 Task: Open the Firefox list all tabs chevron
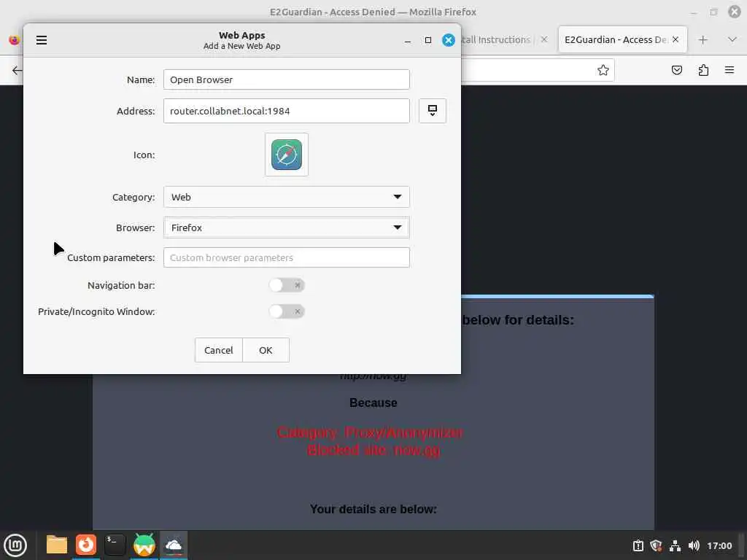(x=732, y=39)
